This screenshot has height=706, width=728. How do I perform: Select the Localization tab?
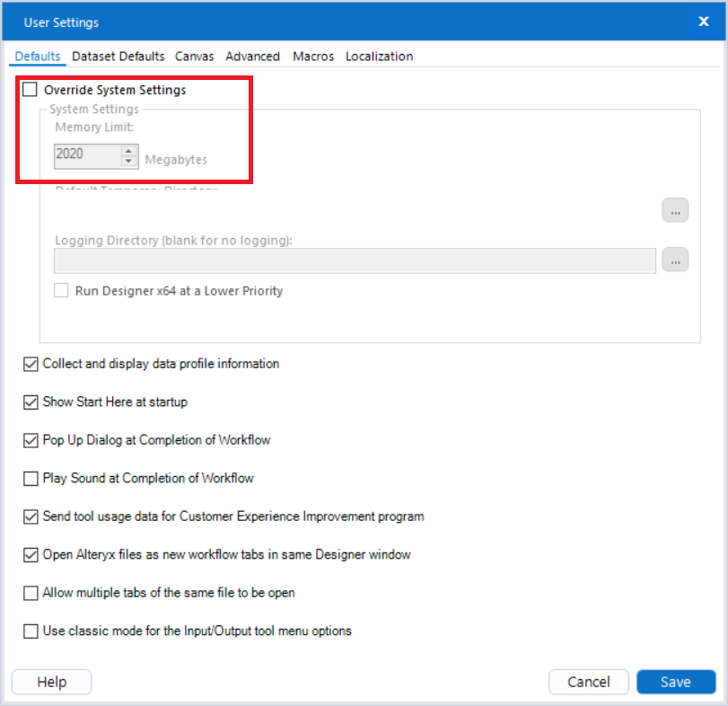coord(379,56)
